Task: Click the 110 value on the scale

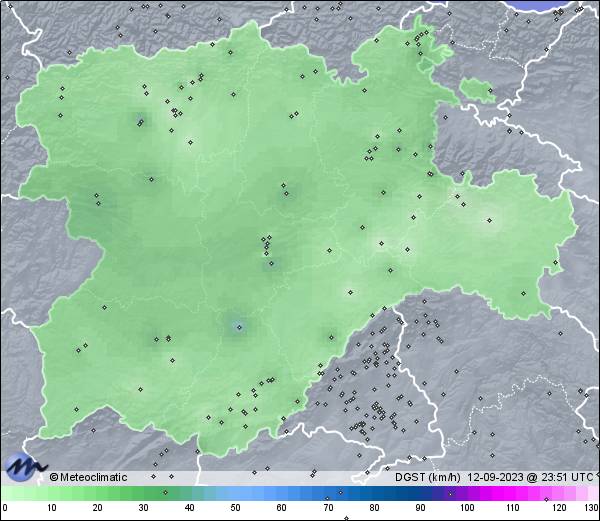Action: pos(513,508)
